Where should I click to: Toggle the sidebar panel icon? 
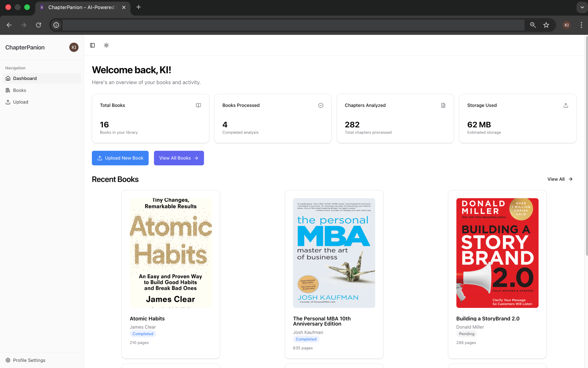click(92, 45)
